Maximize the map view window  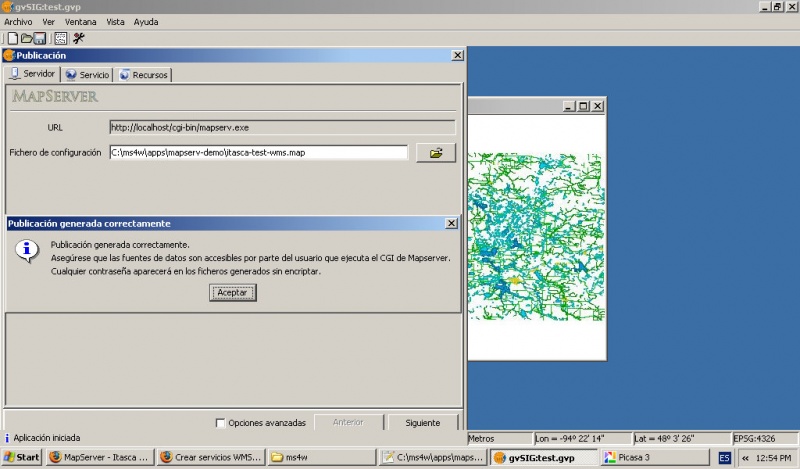pos(584,105)
